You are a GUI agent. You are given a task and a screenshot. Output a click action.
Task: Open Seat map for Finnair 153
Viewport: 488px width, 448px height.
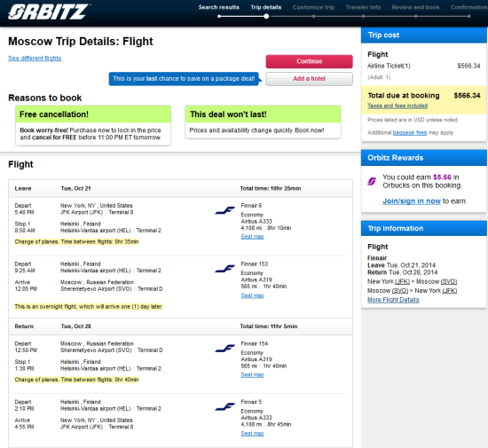pos(252,295)
